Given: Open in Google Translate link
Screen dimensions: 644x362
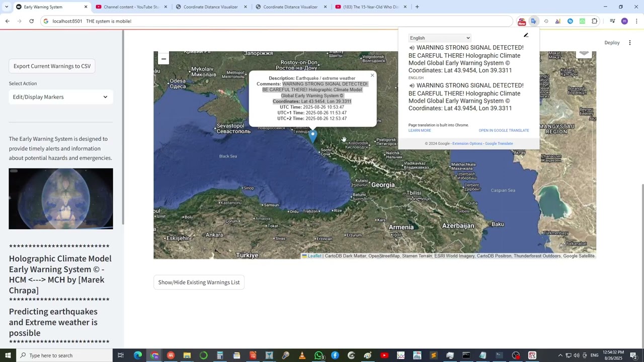Looking at the screenshot, I should [x=504, y=130].
